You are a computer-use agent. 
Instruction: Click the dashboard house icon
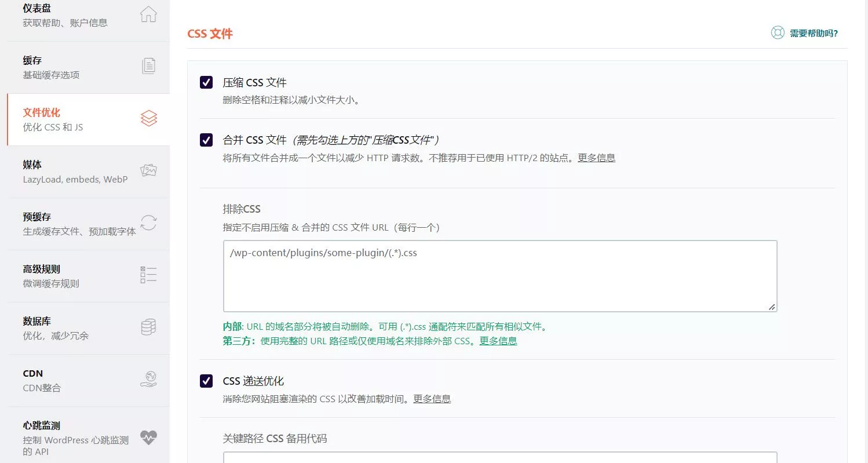click(x=149, y=14)
